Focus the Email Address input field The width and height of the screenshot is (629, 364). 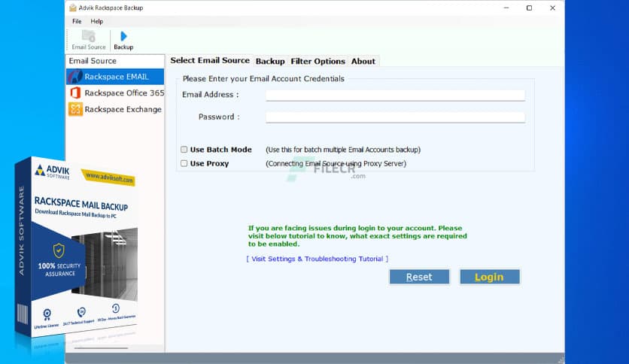coord(395,95)
